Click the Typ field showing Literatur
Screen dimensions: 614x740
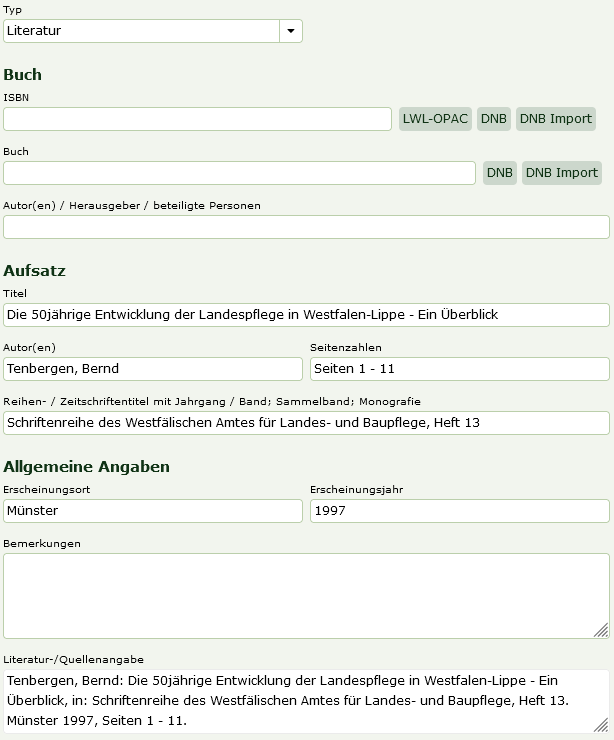point(142,31)
